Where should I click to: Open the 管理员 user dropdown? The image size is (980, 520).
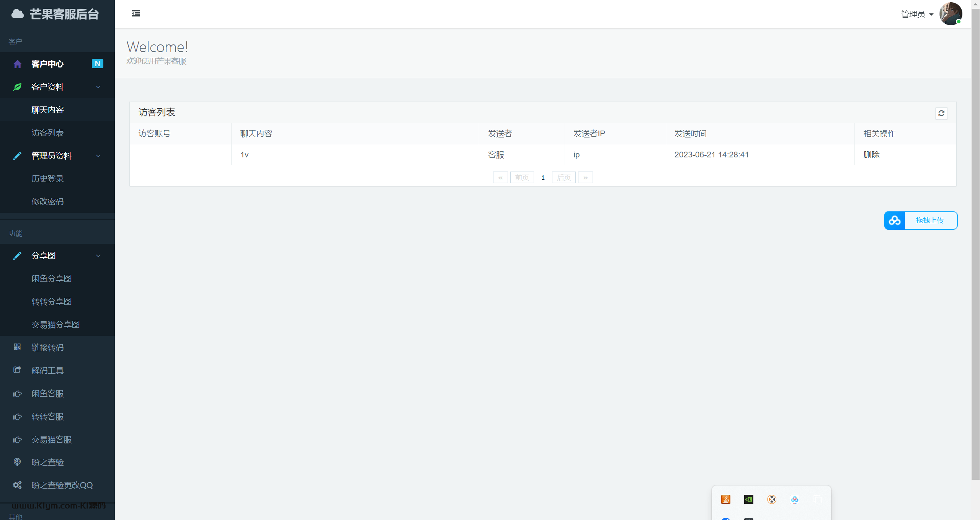click(917, 14)
